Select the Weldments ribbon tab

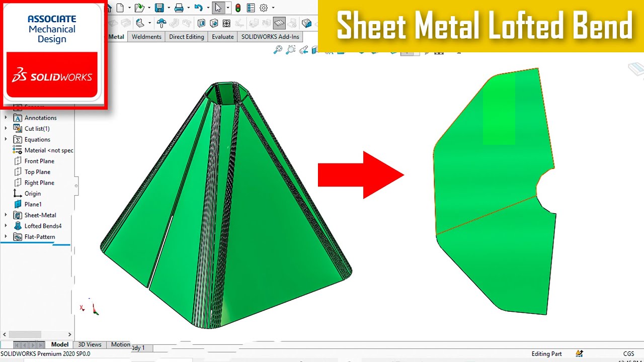coord(146,37)
